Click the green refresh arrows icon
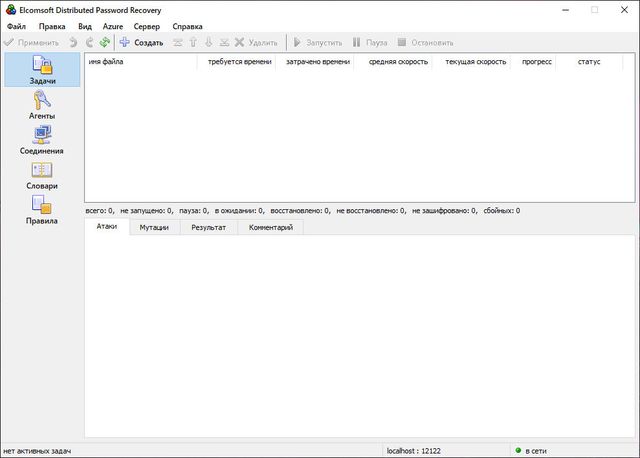 105,42
